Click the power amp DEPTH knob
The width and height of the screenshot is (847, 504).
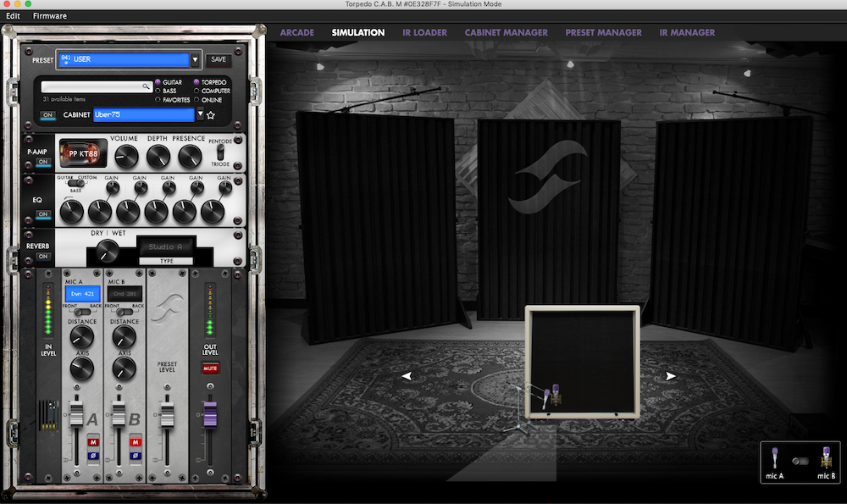pos(158,157)
